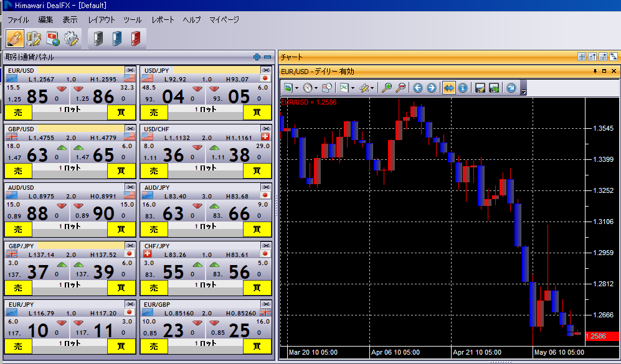
Task: Open the chart info icon
Action: (x=463, y=88)
